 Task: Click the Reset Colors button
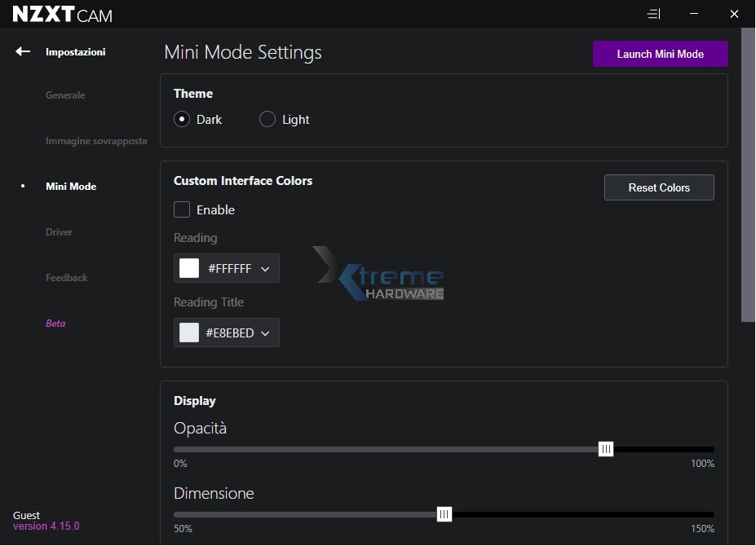659,187
